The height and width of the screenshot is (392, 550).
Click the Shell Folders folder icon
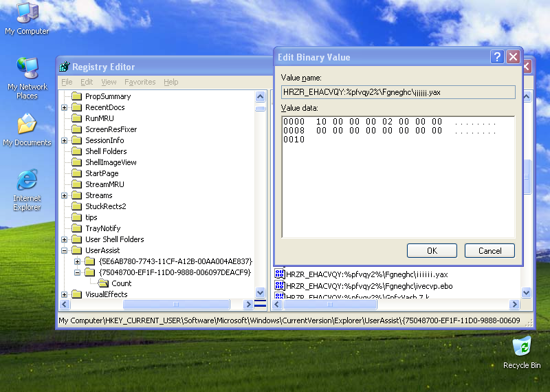pos(76,151)
